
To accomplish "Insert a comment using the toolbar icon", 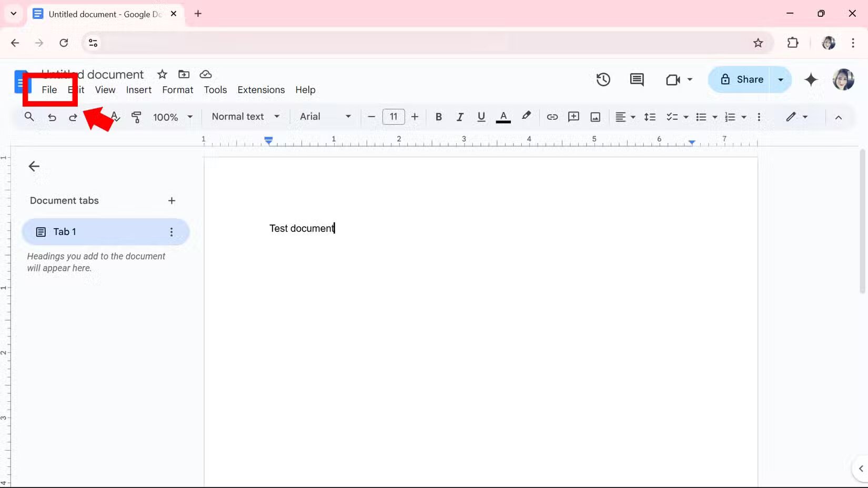I will coord(573,117).
